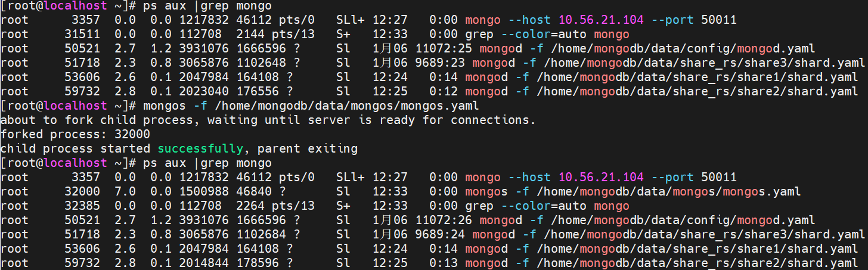
Task: Click the PID 32385 of the grep process
Action: [79, 206]
